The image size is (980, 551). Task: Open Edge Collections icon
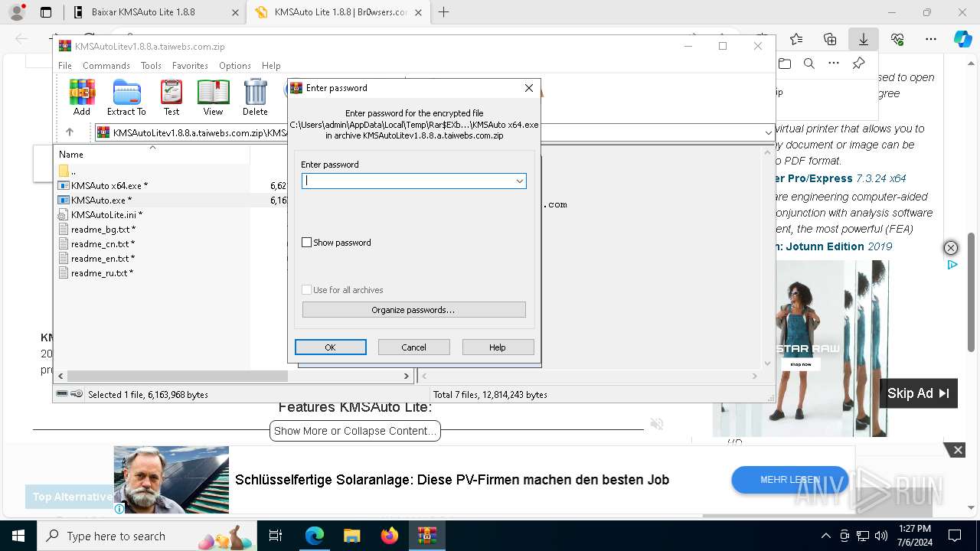tap(830, 39)
